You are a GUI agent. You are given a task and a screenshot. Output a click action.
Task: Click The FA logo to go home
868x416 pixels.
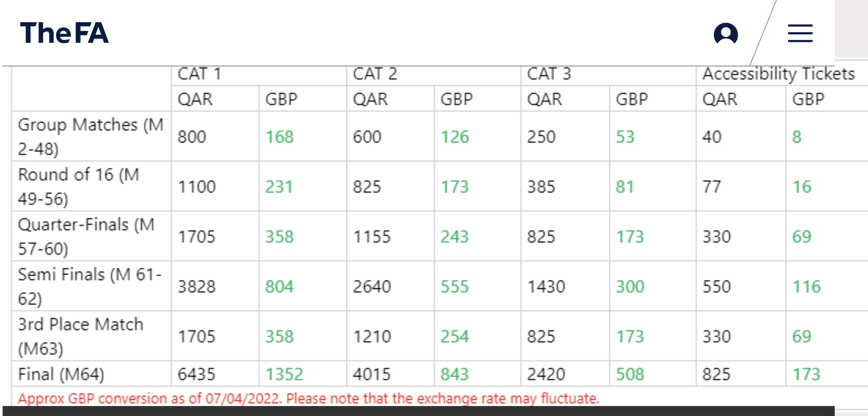click(64, 33)
